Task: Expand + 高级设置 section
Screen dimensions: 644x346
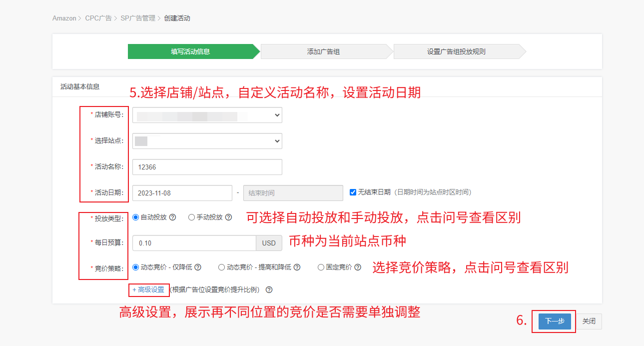Action: point(148,290)
